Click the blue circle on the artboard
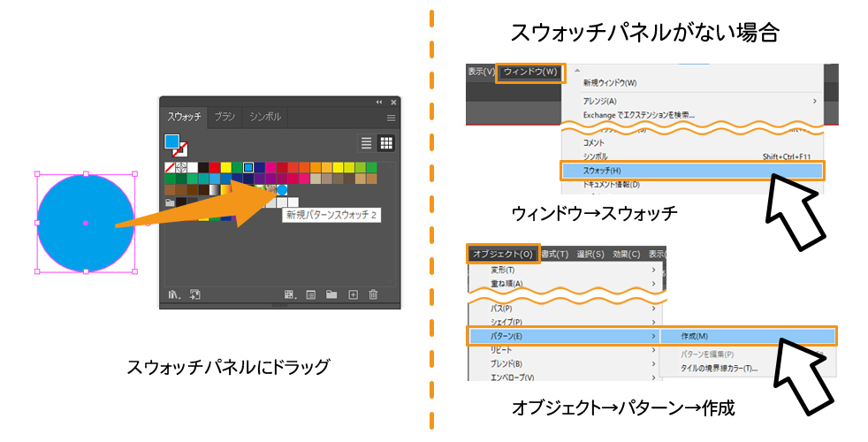 click(x=85, y=224)
